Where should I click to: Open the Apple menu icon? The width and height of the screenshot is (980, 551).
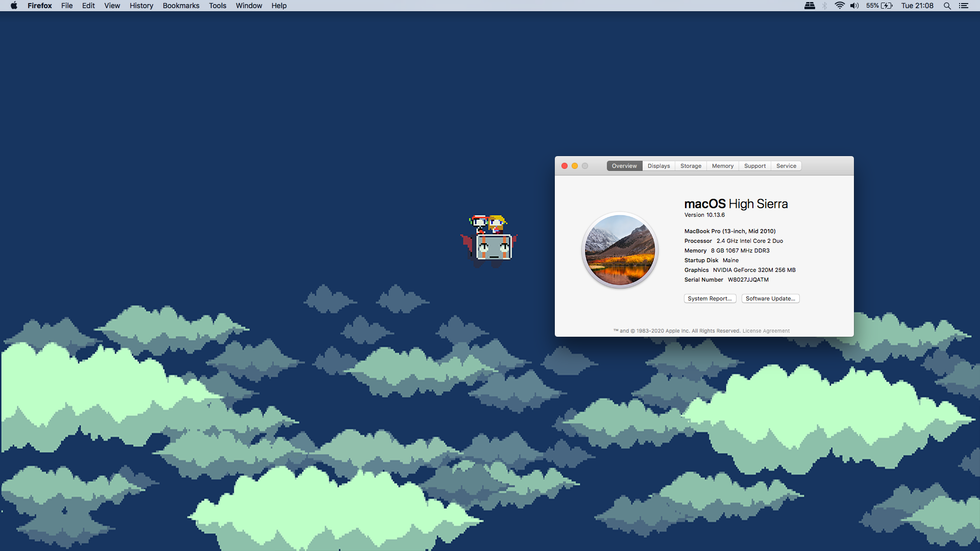click(14, 6)
